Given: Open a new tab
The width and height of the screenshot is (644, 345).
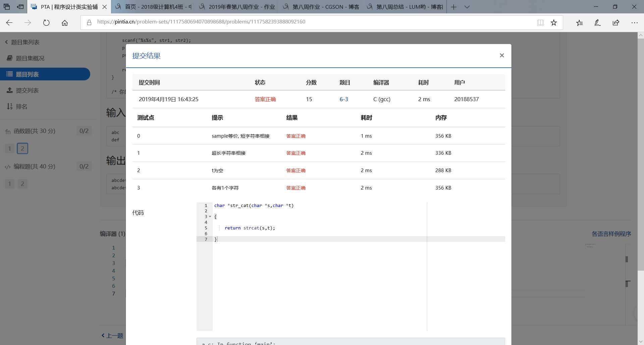Looking at the screenshot, I should point(453,7).
